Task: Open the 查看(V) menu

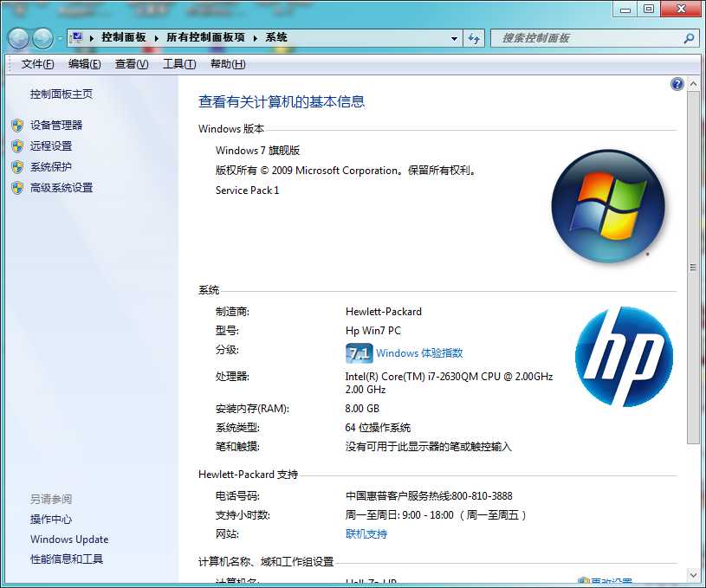Action: tap(132, 64)
